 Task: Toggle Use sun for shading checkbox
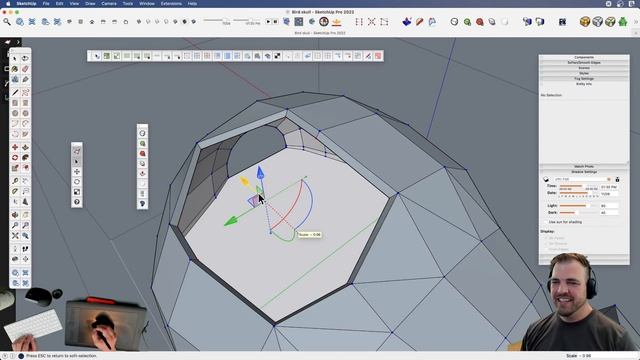[546, 222]
